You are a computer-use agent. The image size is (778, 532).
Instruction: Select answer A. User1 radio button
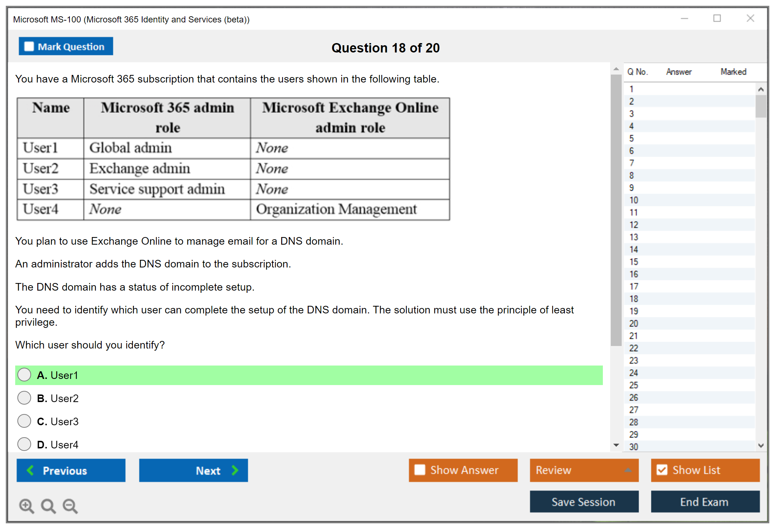coord(24,375)
